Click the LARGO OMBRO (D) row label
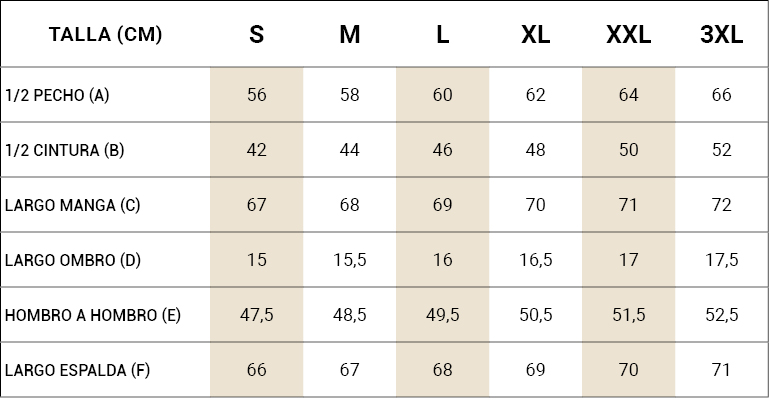770x400 pixels. pos(73,260)
